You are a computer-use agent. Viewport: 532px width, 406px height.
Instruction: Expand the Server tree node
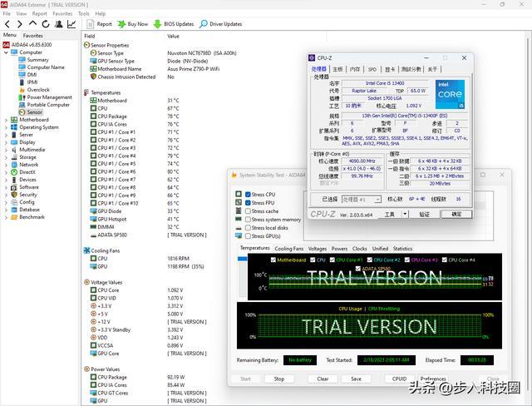click(x=6, y=135)
